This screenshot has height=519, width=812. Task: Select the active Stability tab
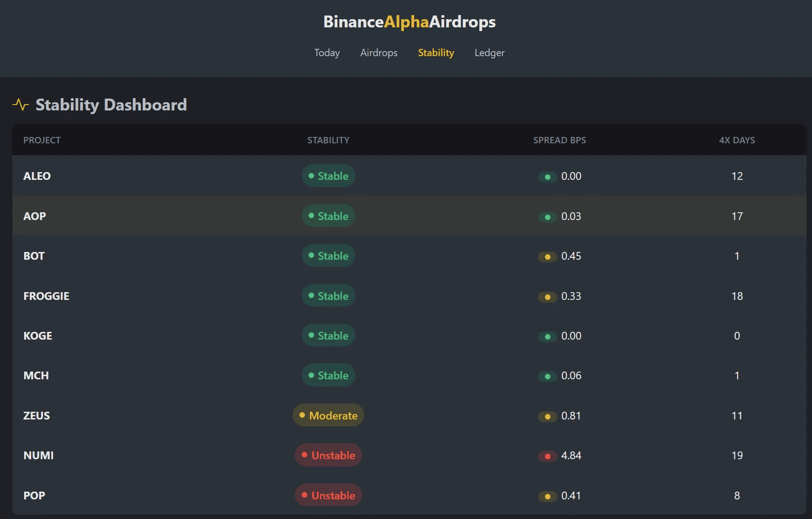(436, 53)
